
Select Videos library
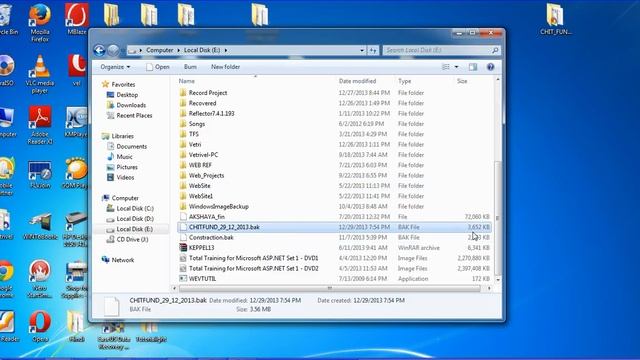(x=125, y=178)
